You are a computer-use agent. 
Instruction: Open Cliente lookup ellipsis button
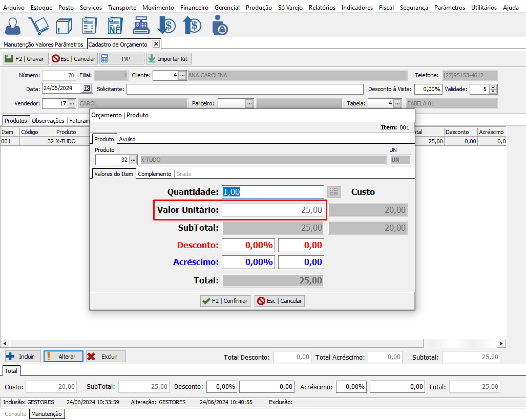[182, 75]
